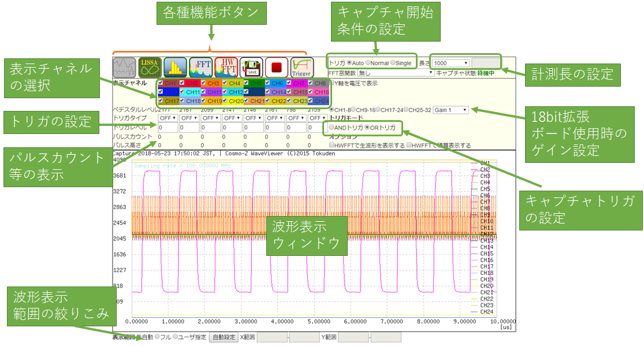This screenshot has width=644, height=346.
Task: Click the Trigger icon button
Action: tap(301, 68)
